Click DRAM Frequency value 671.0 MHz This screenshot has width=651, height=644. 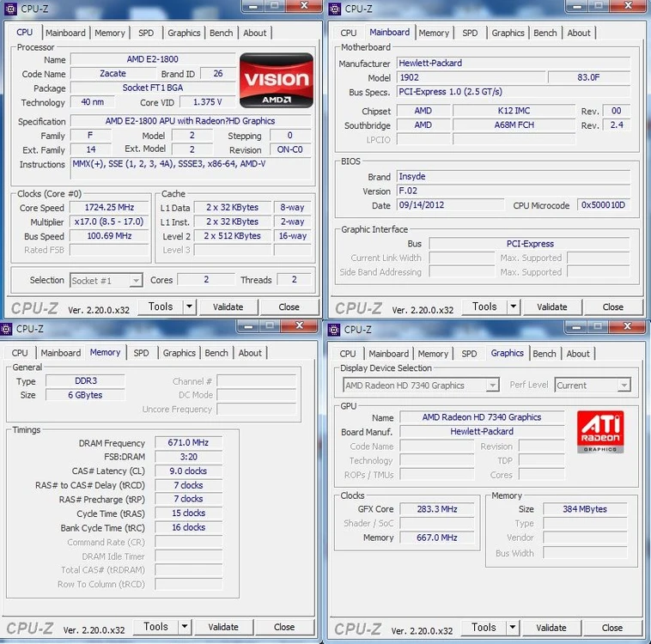(x=188, y=442)
